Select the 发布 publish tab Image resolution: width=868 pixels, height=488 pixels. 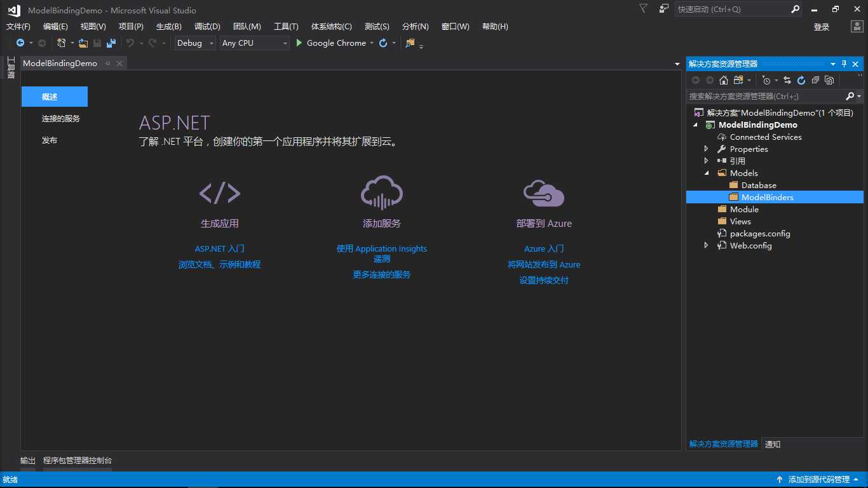pyautogui.click(x=50, y=140)
